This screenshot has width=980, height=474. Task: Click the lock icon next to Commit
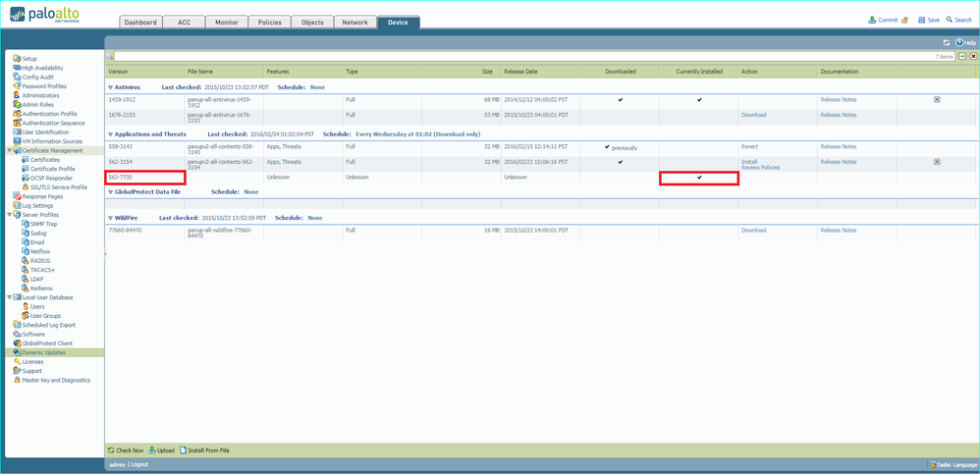(x=905, y=20)
